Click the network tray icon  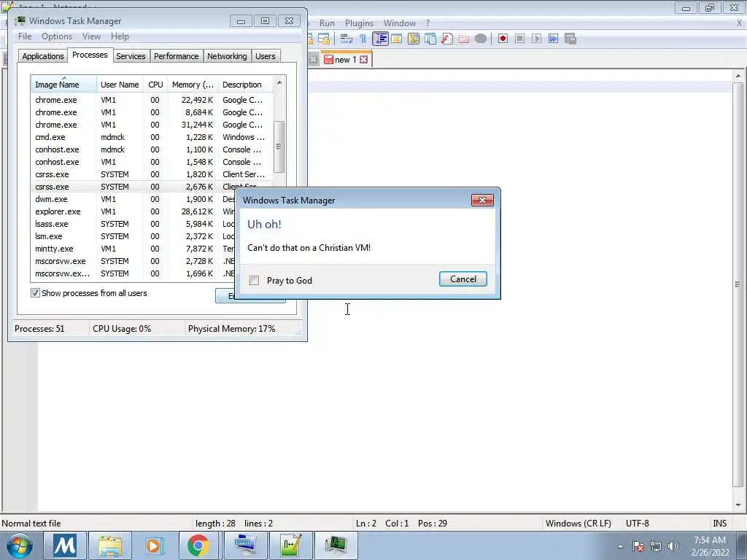pyautogui.click(x=656, y=546)
